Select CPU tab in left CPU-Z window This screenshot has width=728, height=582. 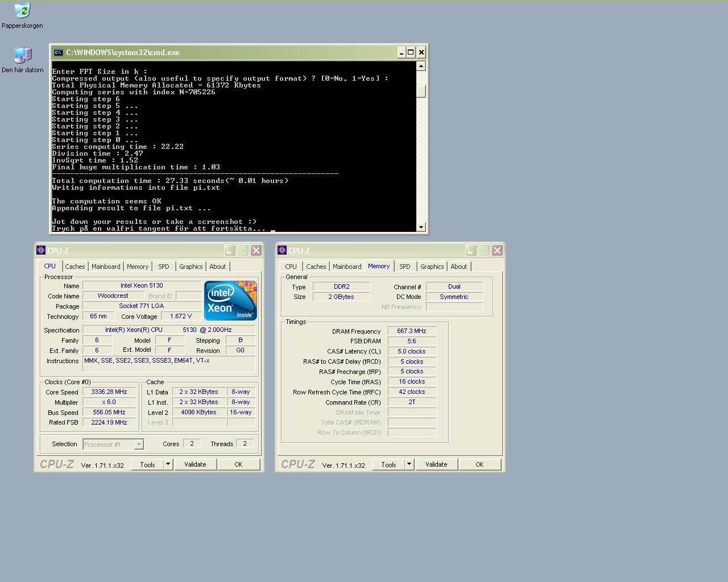[50, 266]
